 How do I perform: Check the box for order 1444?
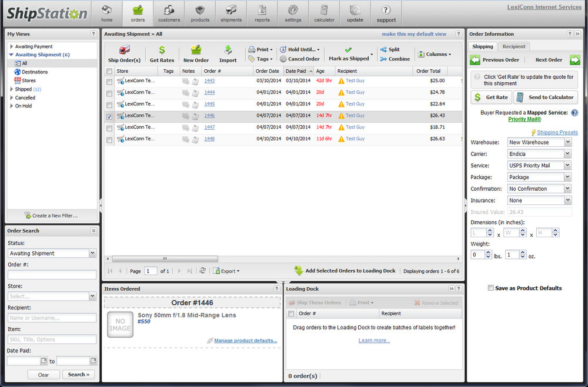point(109,93)
